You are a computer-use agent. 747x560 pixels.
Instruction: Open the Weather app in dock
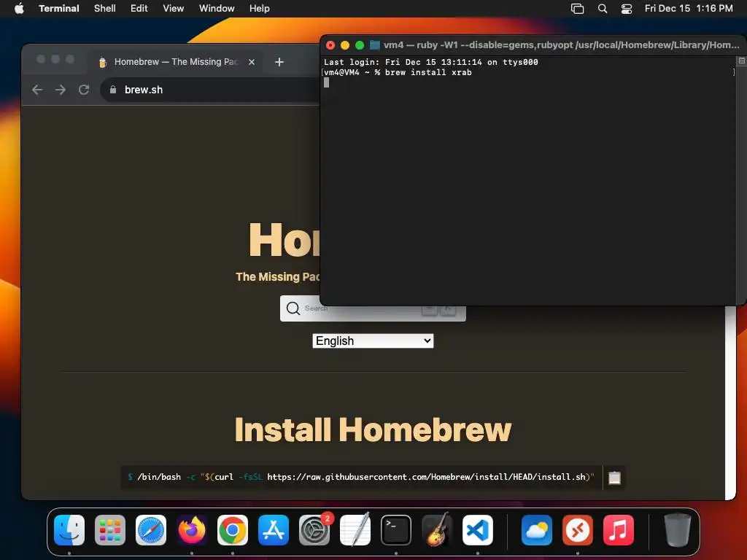[x=537, y=530]
